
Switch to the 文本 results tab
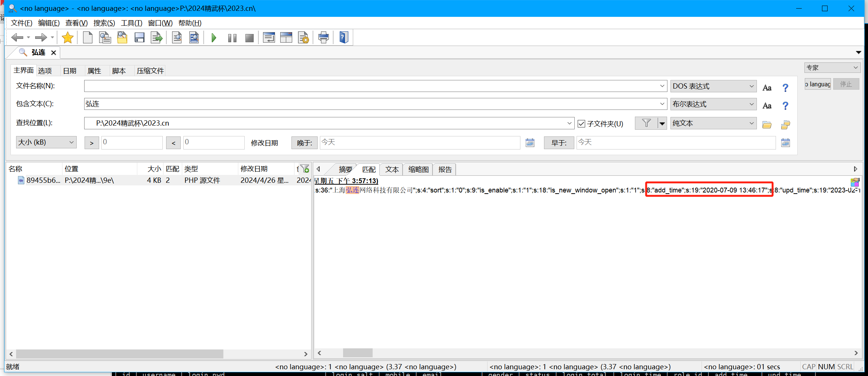pyautogui.click(x=392, y=169)
